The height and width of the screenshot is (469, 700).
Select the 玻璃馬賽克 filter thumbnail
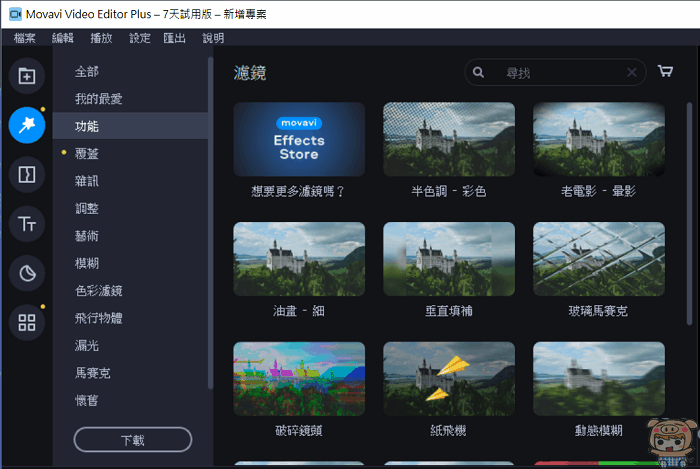point(599,259)
